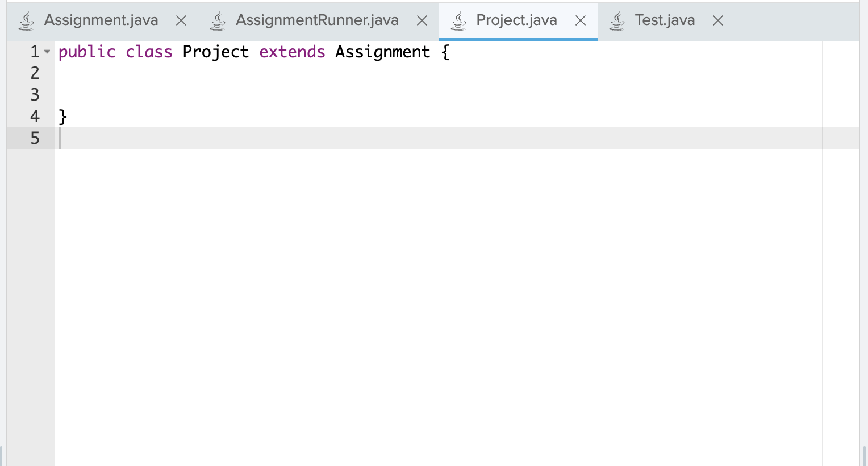Click the class name Project in the code
Viewport: 868px width, 466px height.
click(215, 52)
